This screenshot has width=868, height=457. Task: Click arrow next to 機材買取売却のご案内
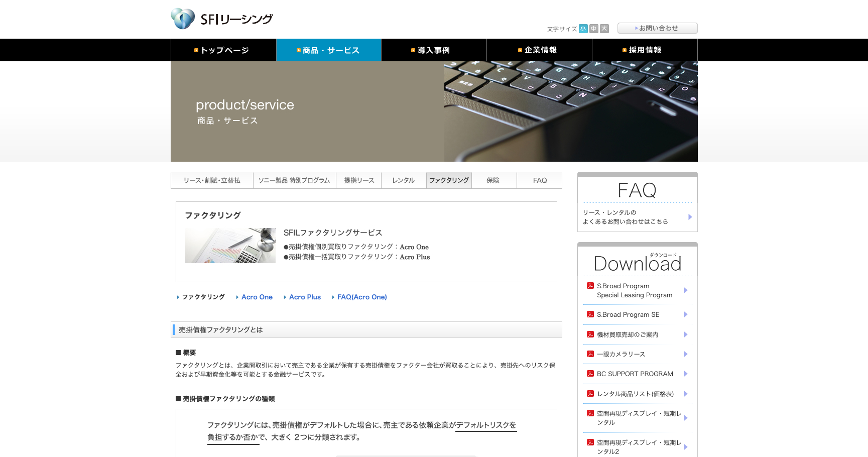(x=686, y=334)
